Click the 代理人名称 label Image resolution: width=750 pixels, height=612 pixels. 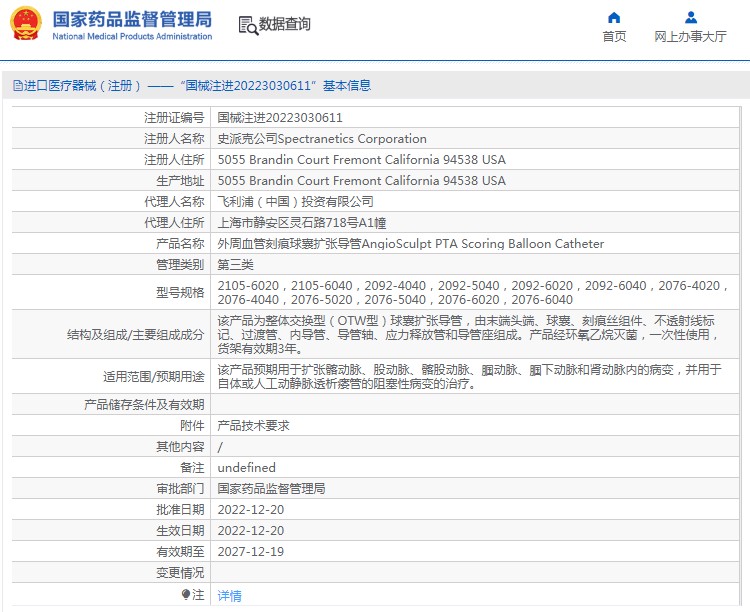coord(174,201)
